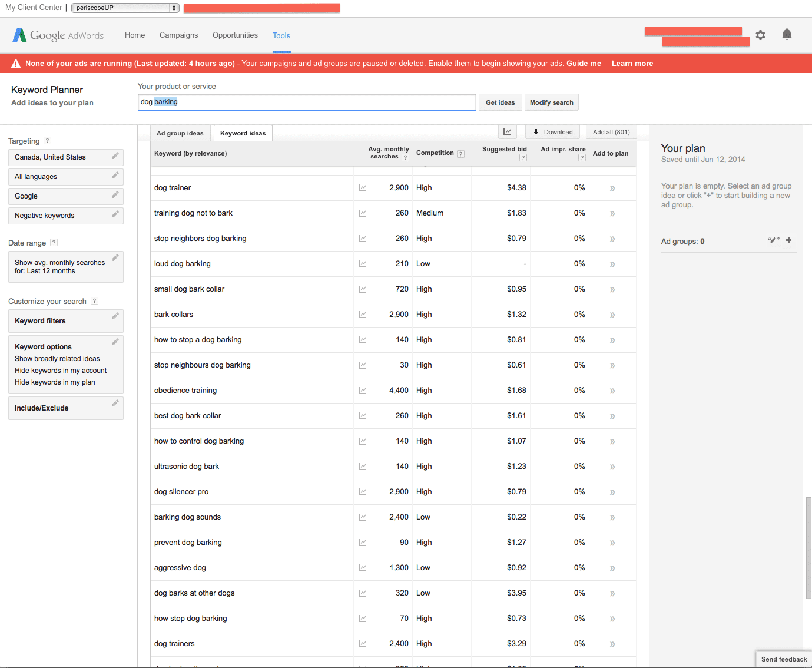Click the dog barks at other dogs keyword

coord(194,593)
